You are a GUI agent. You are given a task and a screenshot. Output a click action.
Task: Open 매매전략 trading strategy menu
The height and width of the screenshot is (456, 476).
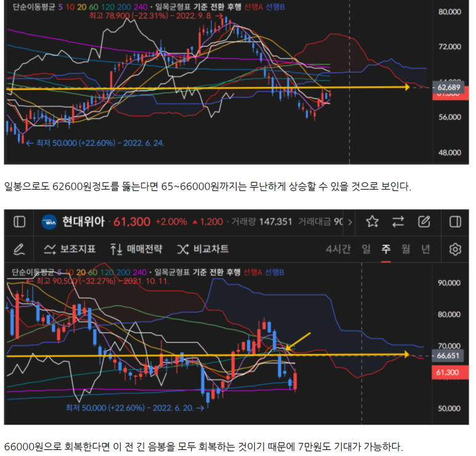click(136, 249)
